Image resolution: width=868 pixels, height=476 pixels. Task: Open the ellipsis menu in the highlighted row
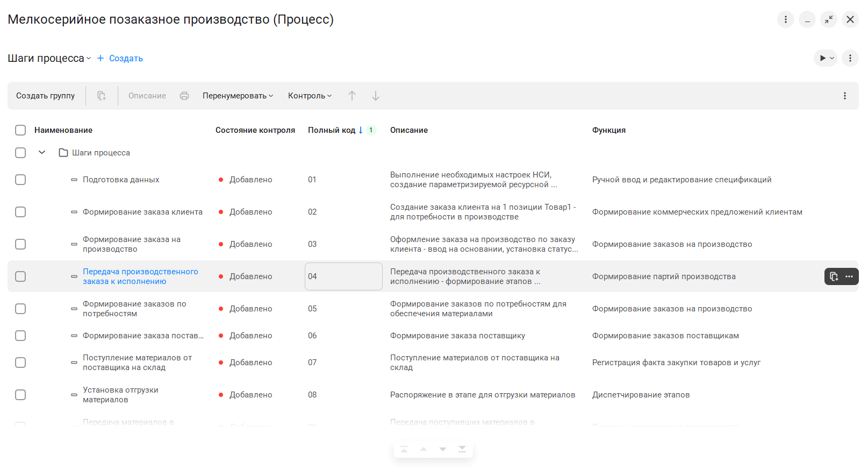[849, 276]
